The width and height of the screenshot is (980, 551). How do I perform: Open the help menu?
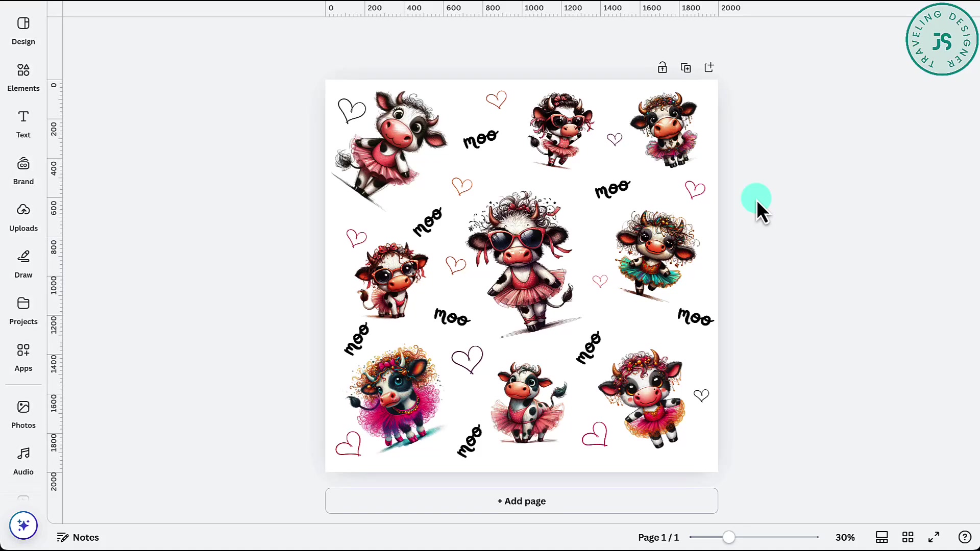click(965, 537)
